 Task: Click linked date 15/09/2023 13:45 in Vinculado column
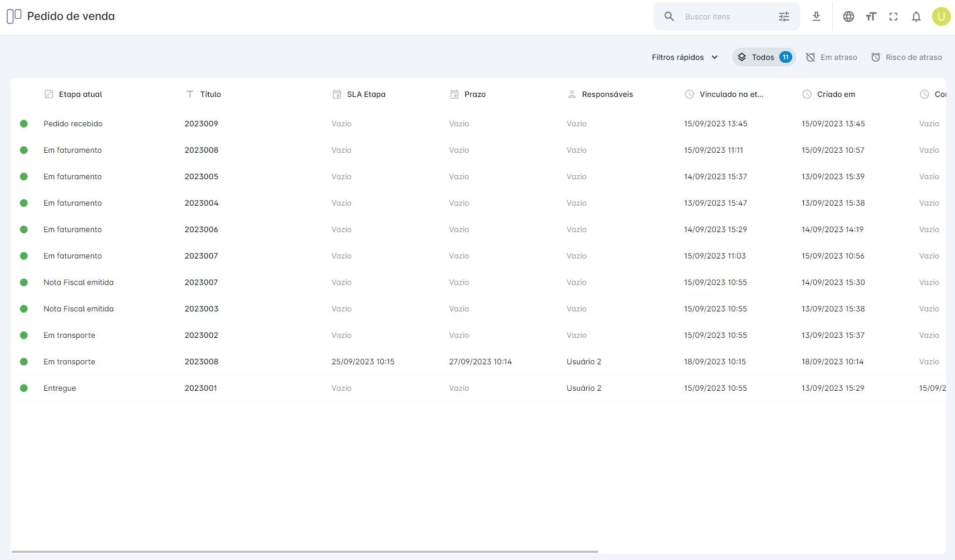click(715, 123)
